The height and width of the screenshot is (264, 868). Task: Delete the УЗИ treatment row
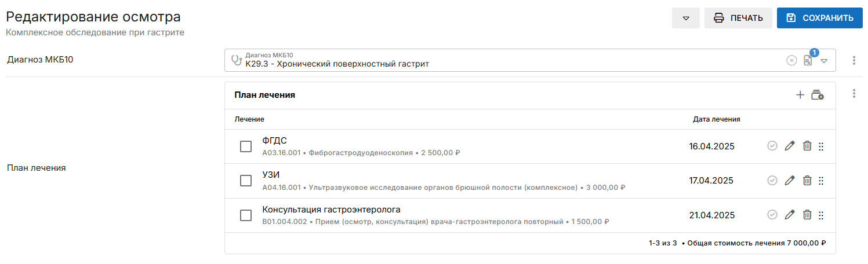(x=807, y=181)
